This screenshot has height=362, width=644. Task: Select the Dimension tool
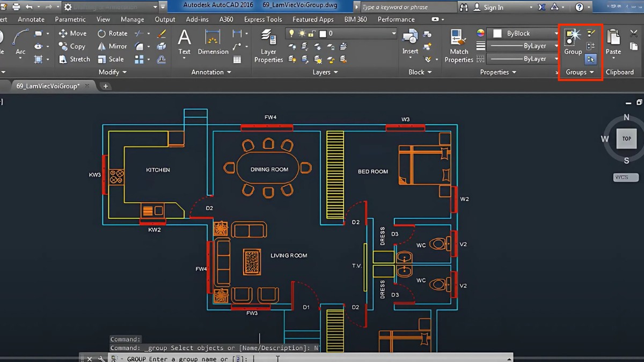[213, 42]
